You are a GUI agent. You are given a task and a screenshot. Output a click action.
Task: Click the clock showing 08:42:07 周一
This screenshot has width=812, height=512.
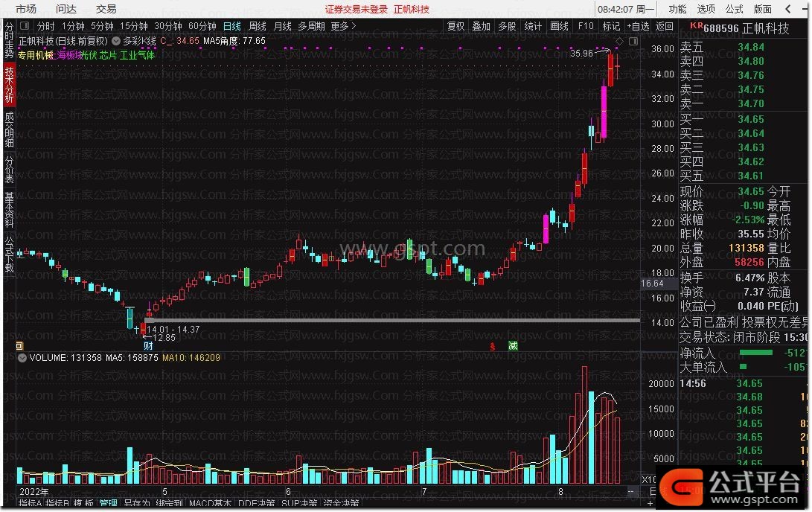[x=626, y=10]
